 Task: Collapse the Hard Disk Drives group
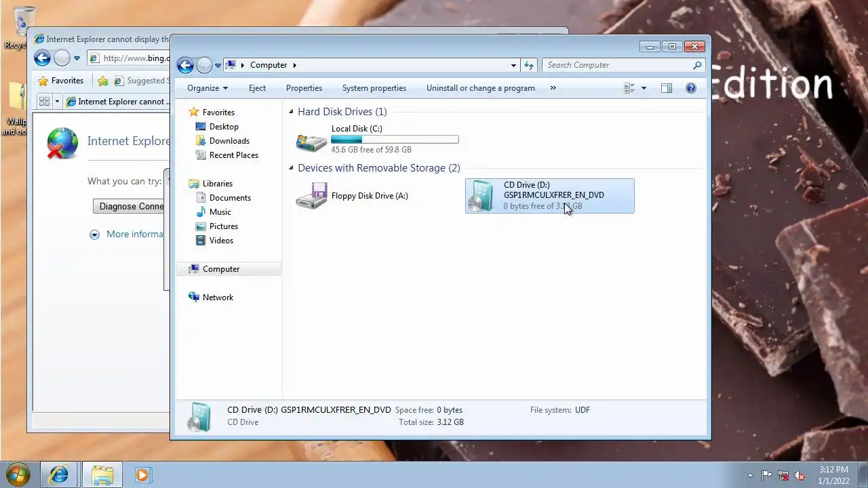coord(292,112)
